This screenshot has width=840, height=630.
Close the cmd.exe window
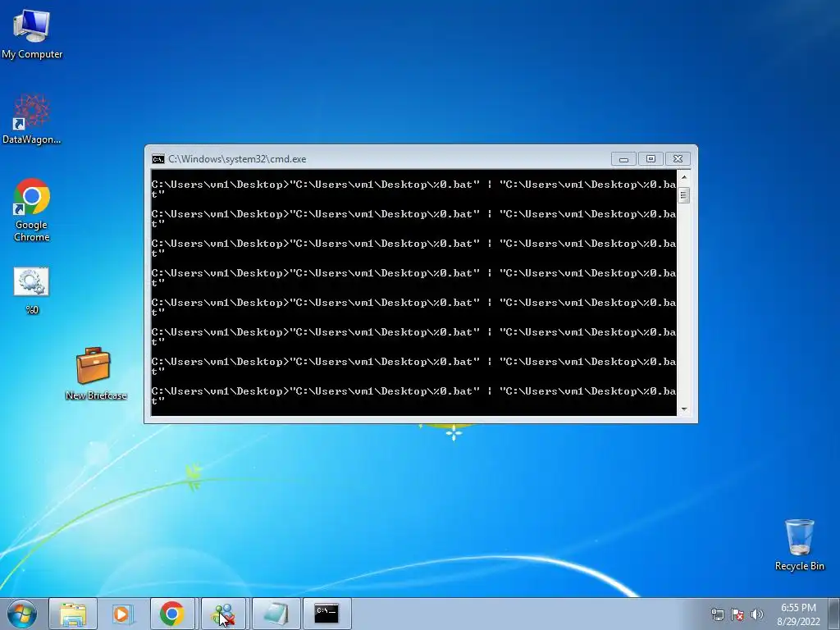pos(678,159)
